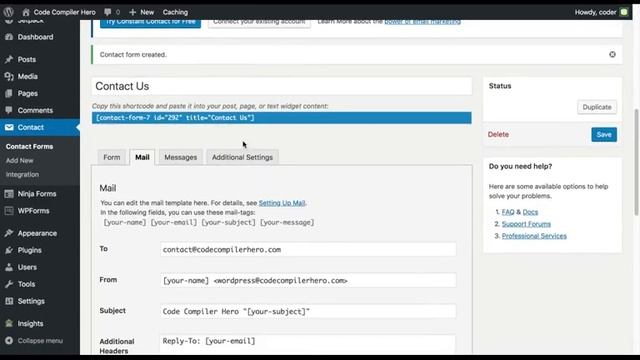Click the Subject field
Image resolution: width=640 pixels, height=360 pixels.
click(308, 311)
